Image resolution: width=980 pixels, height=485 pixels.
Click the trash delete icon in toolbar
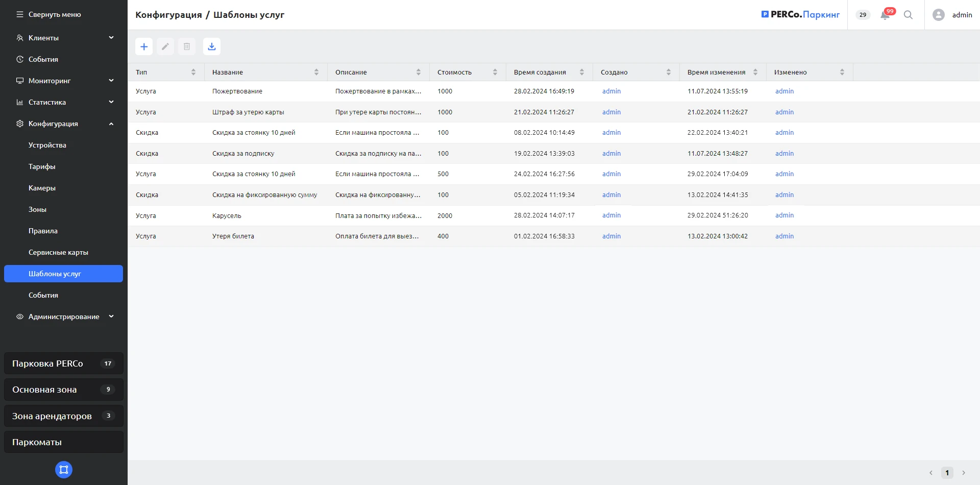pos(187,46)
